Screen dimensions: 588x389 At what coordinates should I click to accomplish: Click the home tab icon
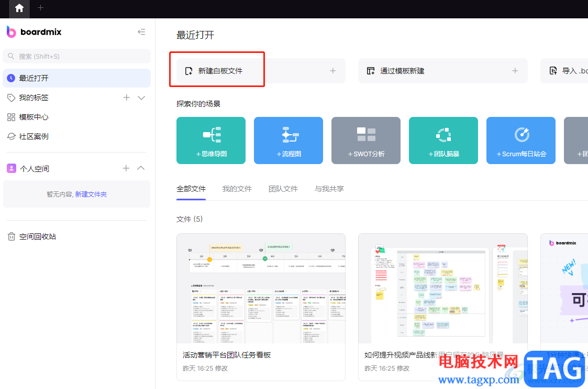coord(19,8)
